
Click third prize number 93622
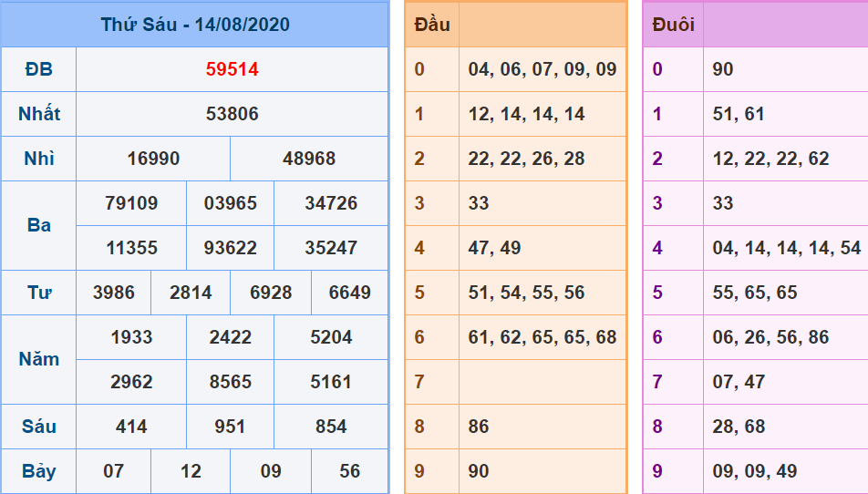tap(231, 248)
